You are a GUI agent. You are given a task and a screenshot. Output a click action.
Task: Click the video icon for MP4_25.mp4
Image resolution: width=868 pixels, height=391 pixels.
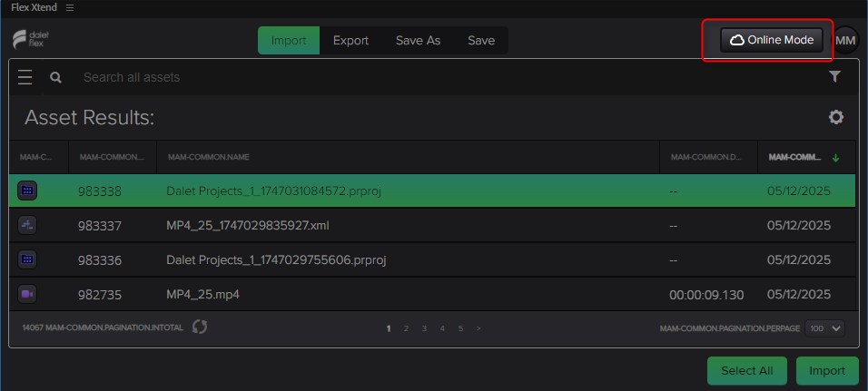[x=27, y=294]
